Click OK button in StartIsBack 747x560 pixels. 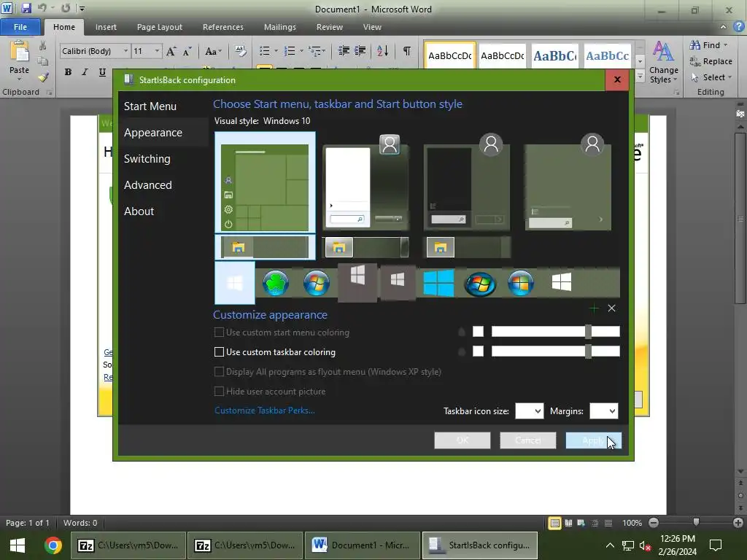[462, 440]
